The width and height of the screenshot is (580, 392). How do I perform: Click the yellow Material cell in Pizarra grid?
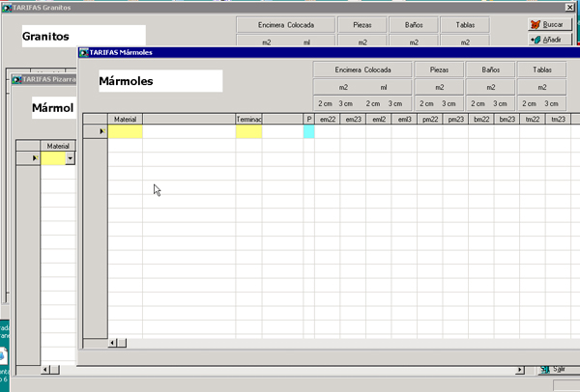(53, 158)
